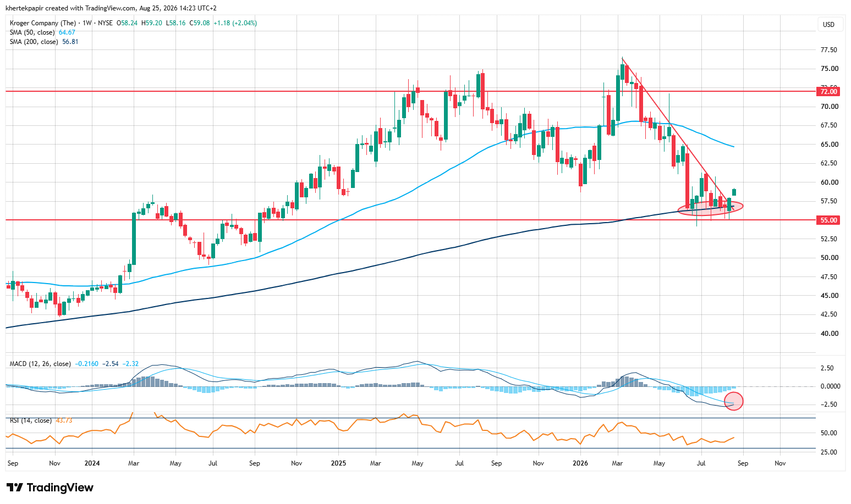Viewport: 851px width, 504px height.
Task: Select the 1W interval label
Action: coord(87,23)
